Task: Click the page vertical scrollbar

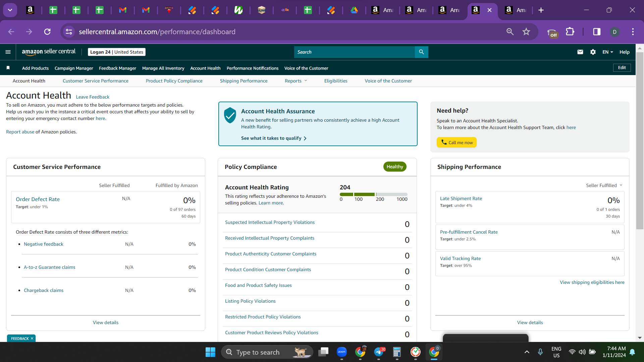Action: (640, 141)
